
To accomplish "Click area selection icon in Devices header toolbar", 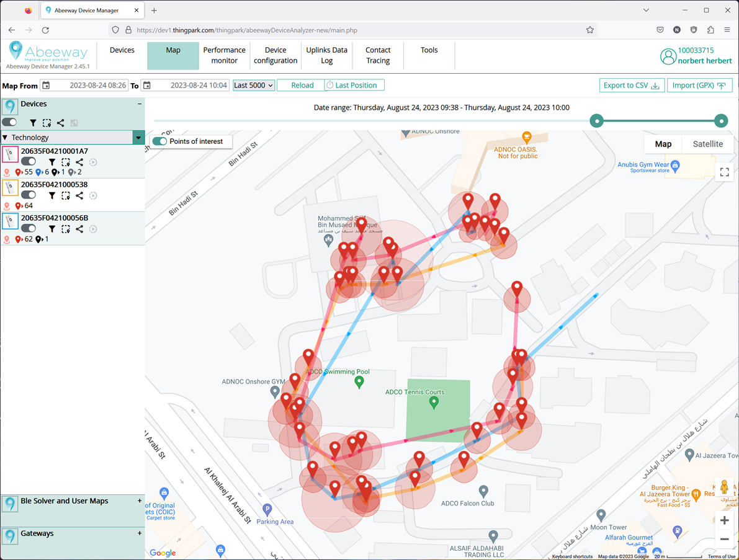I will (47, 123).
